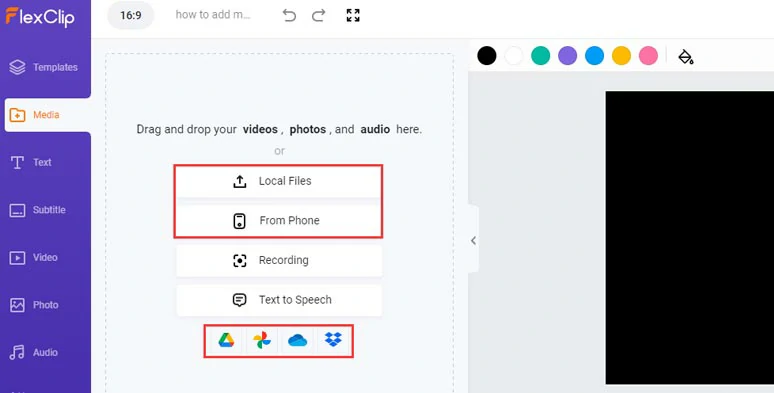Pick the blue color swatch
The height and width of the screenshot is (393, 774).
594,56
